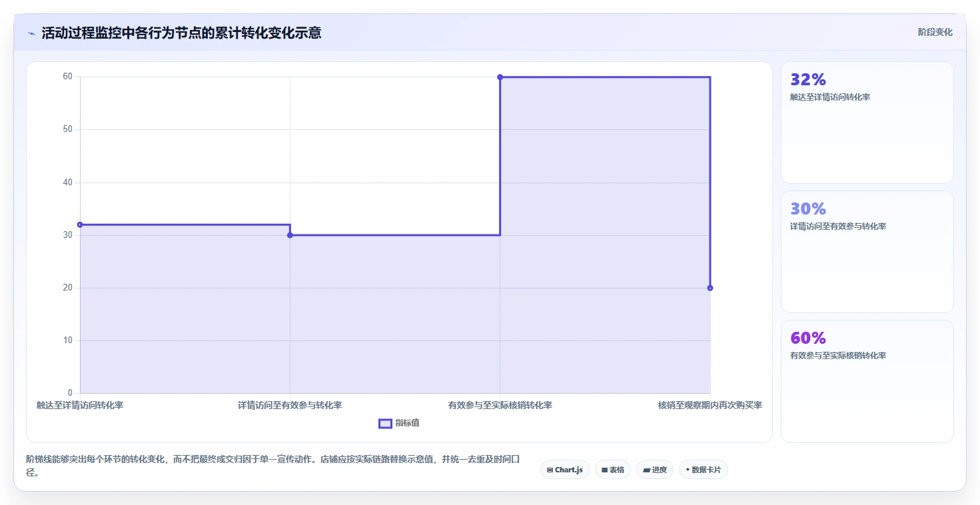
Task: Click the 指标值 legend color box
Action: (385, 423)
